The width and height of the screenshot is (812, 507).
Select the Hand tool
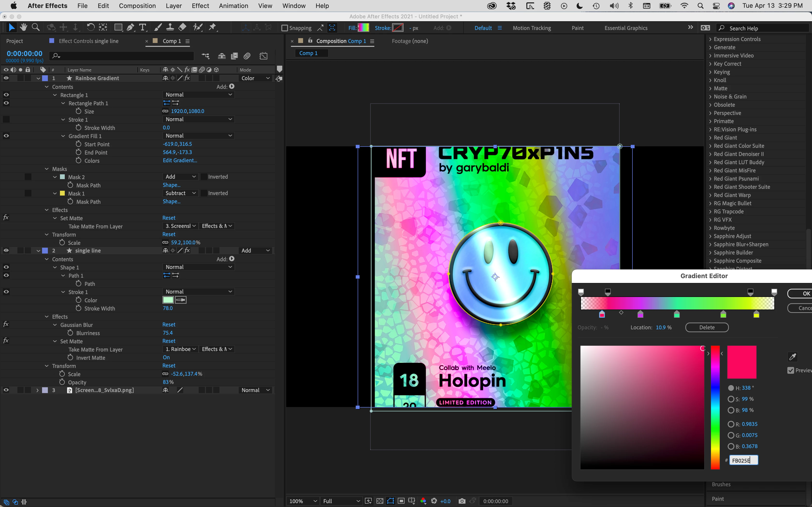point(23,28)
